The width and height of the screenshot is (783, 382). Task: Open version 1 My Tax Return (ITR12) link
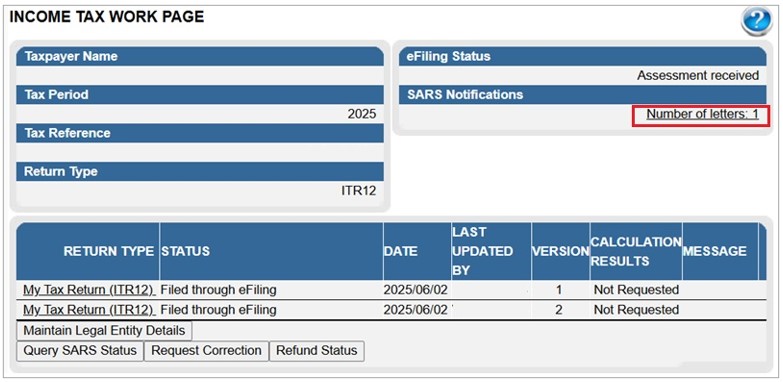tap(89, 290)
